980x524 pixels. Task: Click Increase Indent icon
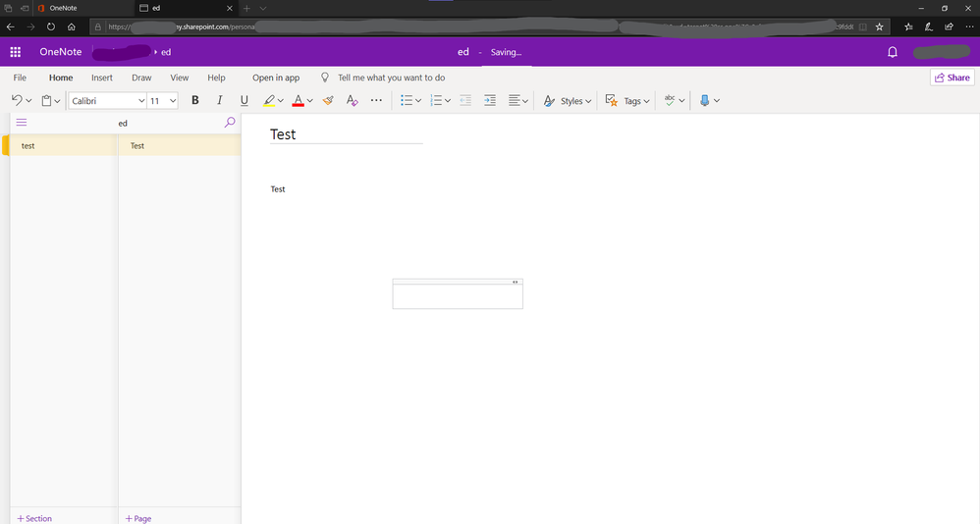coord(490,100)
